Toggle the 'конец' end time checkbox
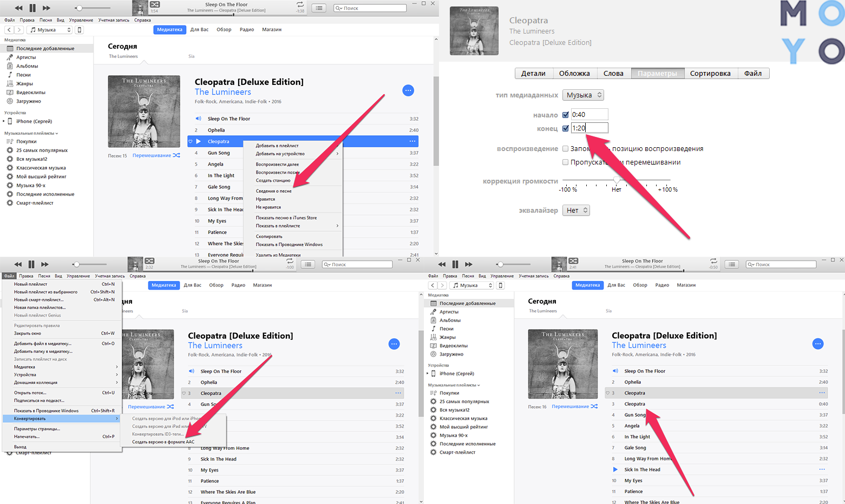The width and height of the screenshot is (845, 504). [x=566, y=128]
